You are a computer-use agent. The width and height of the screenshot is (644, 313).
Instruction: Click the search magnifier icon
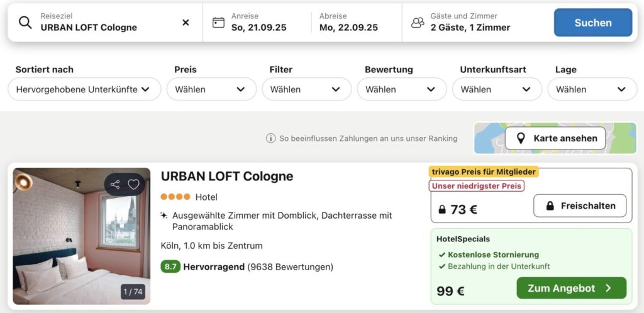click(x=25, y=23)
